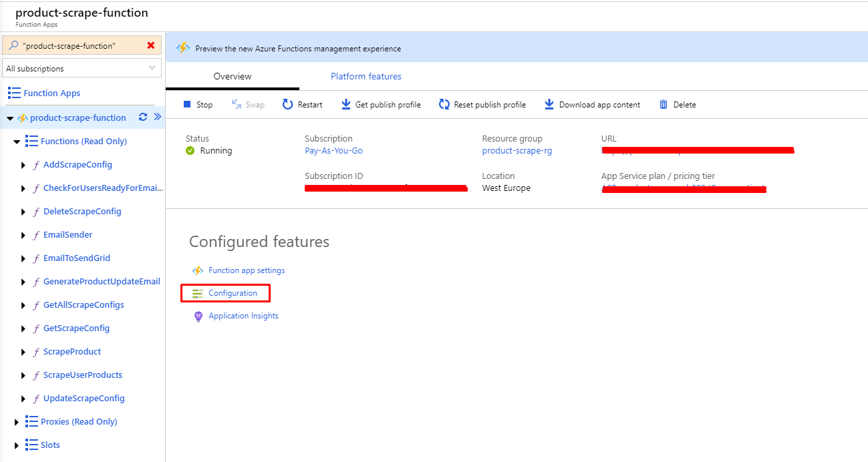Collapse the Functions (Read Only) node
The image size is (868, 462).
point(17,142)
